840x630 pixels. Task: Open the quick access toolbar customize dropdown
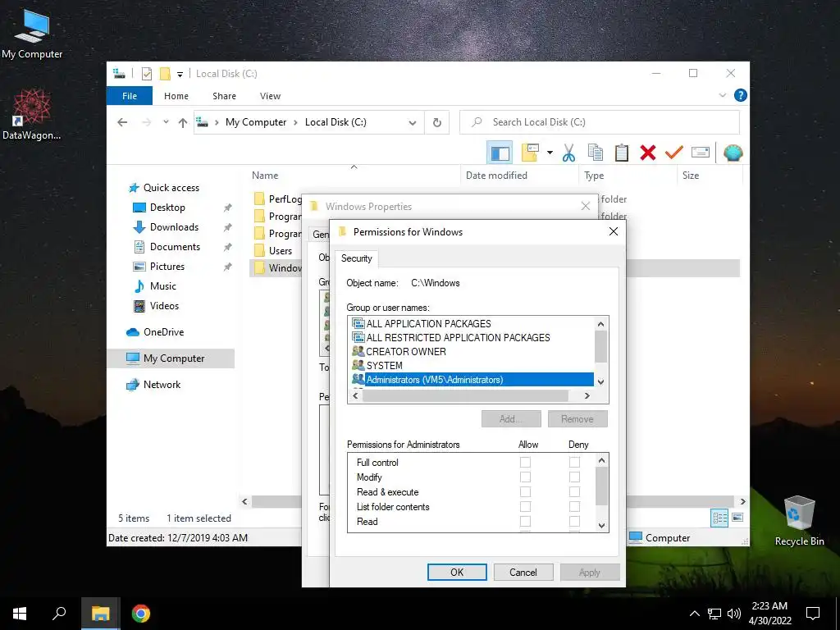click(x=180, y=74)
